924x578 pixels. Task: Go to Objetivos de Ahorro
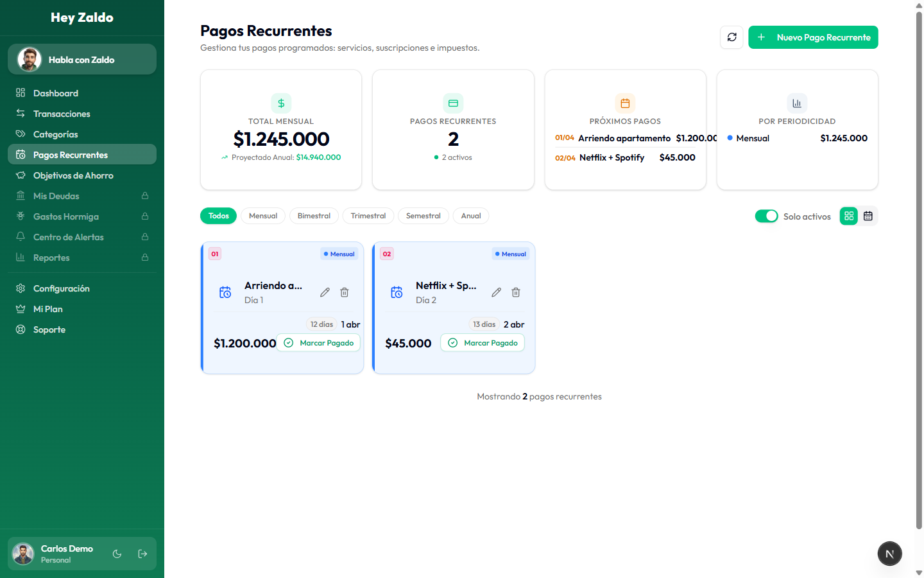[x=73, y=175]
